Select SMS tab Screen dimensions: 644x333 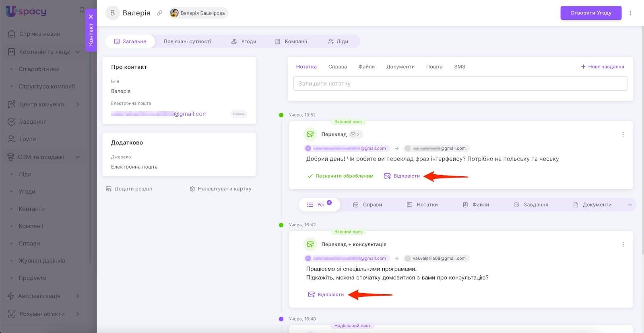tap(460, 67)
